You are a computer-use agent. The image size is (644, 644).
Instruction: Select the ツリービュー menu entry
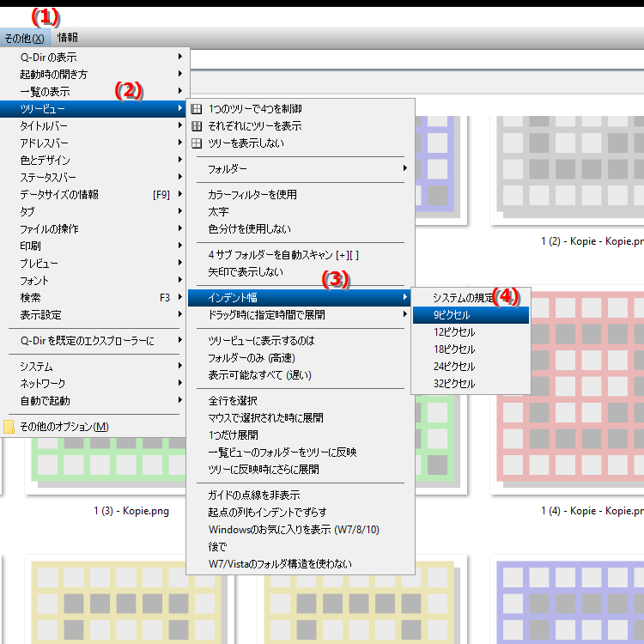coord(93,109)
